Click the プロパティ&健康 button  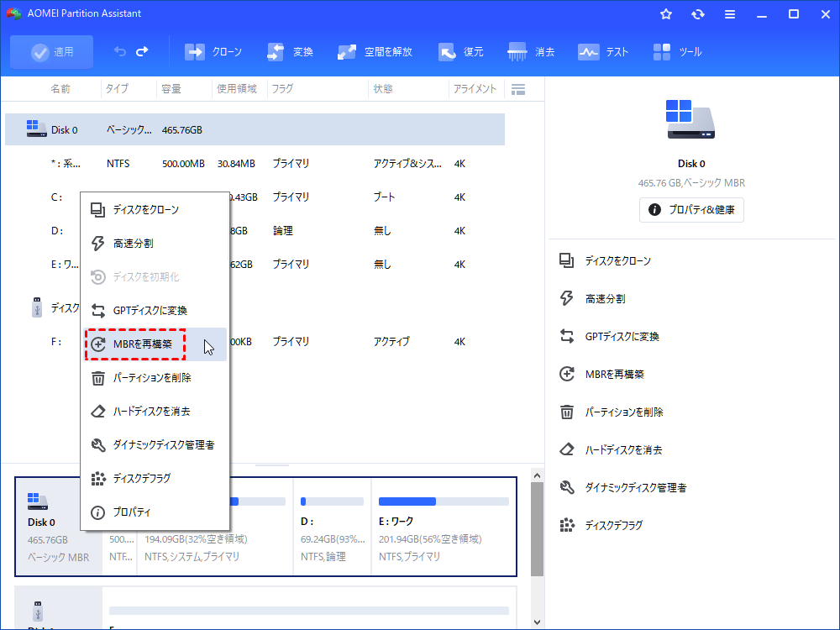[691, 210]
